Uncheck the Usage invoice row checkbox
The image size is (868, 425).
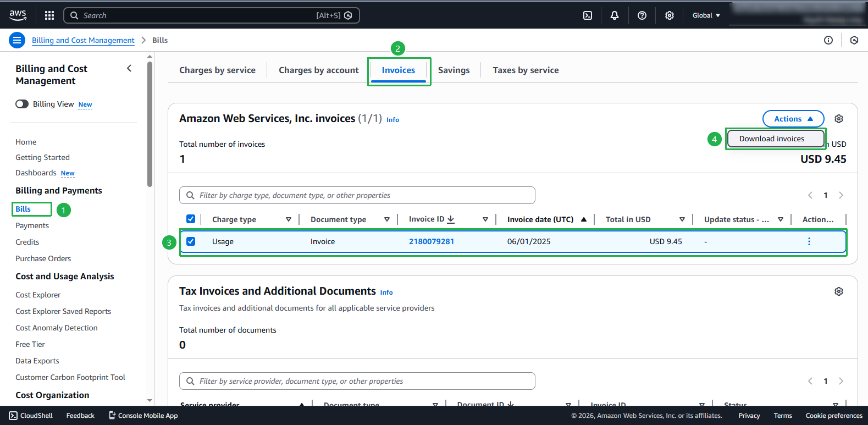(191, 241)
